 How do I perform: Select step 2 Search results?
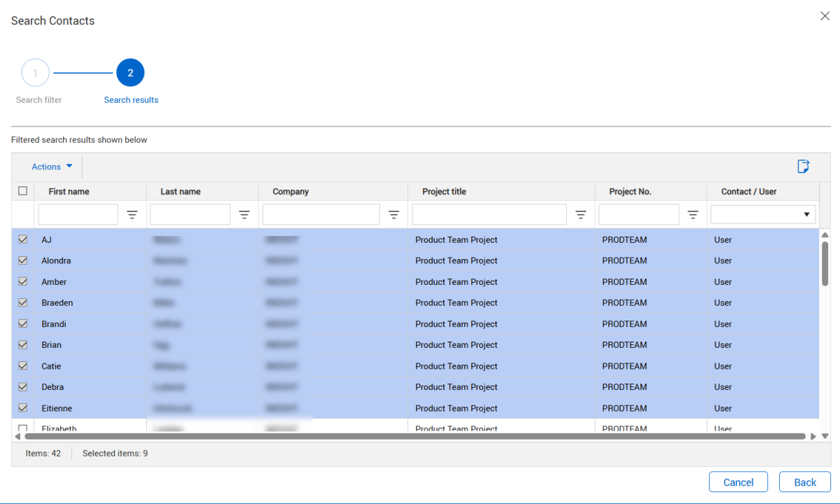click(130, 73)
